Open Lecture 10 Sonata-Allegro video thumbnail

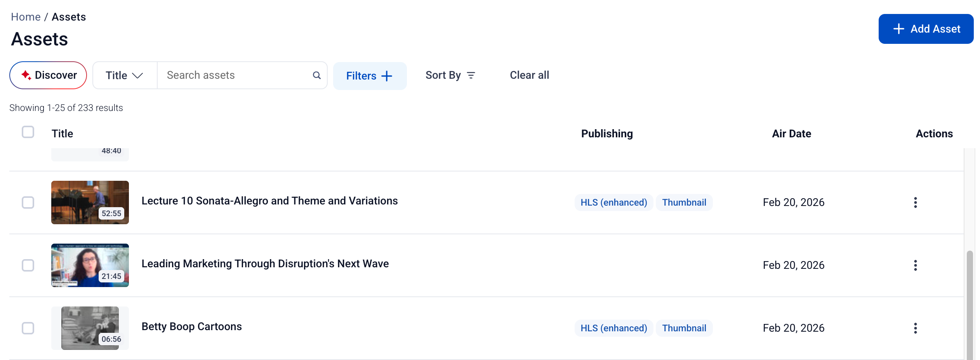(x=90, y=202)
